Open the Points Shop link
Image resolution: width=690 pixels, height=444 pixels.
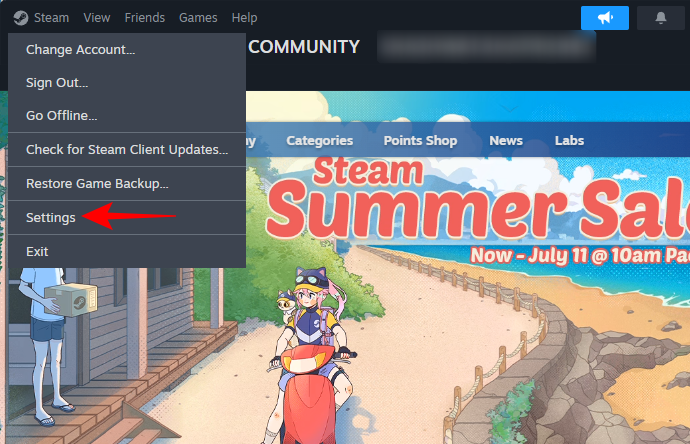coord(420,140)
